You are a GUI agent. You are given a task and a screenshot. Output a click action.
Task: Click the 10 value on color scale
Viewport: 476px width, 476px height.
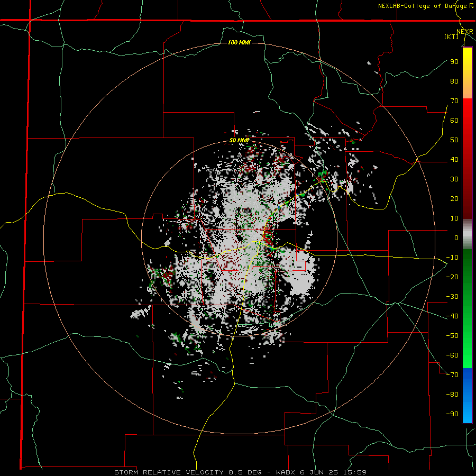pyautogui.click(x=454, y=218)
